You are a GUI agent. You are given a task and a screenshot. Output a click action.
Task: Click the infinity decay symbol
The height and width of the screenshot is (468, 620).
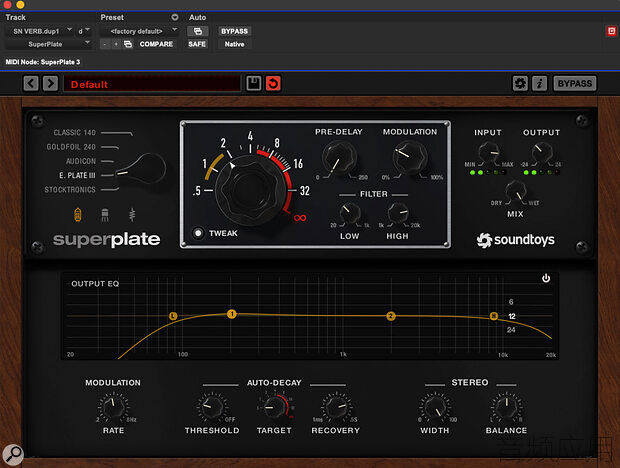click(x=300, y=218)
